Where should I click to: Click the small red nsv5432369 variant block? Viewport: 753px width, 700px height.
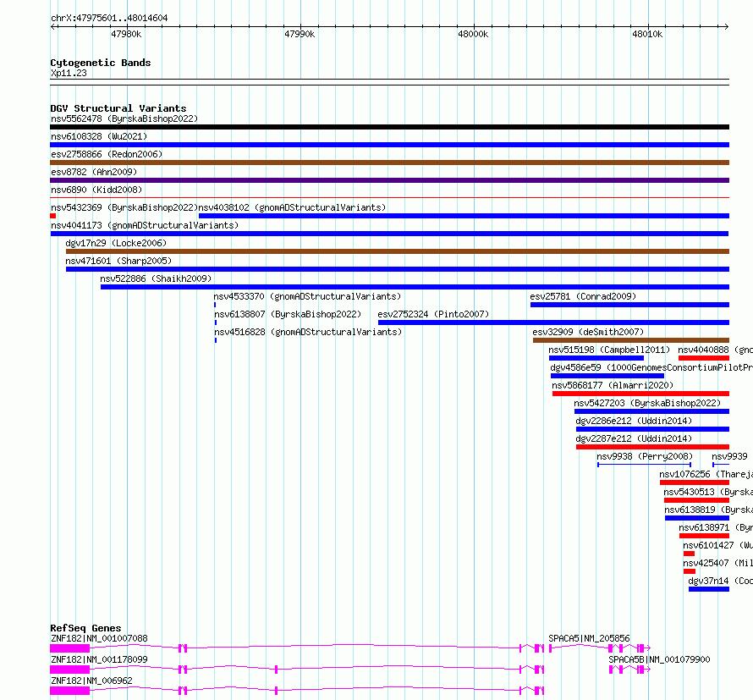click(x=52, y=216)
